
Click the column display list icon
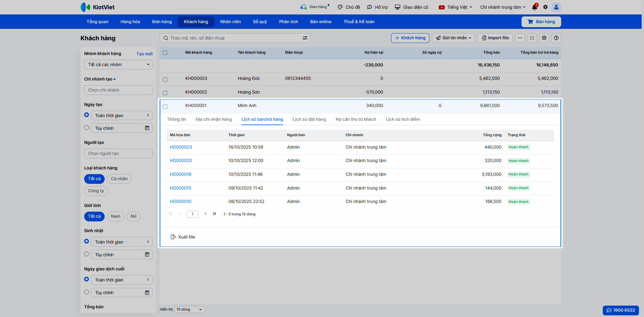tap(532, 38)
